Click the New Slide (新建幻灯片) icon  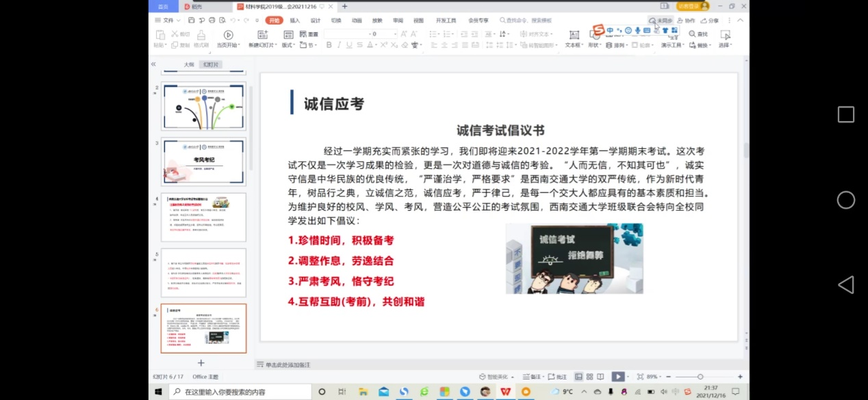[262, 35]
